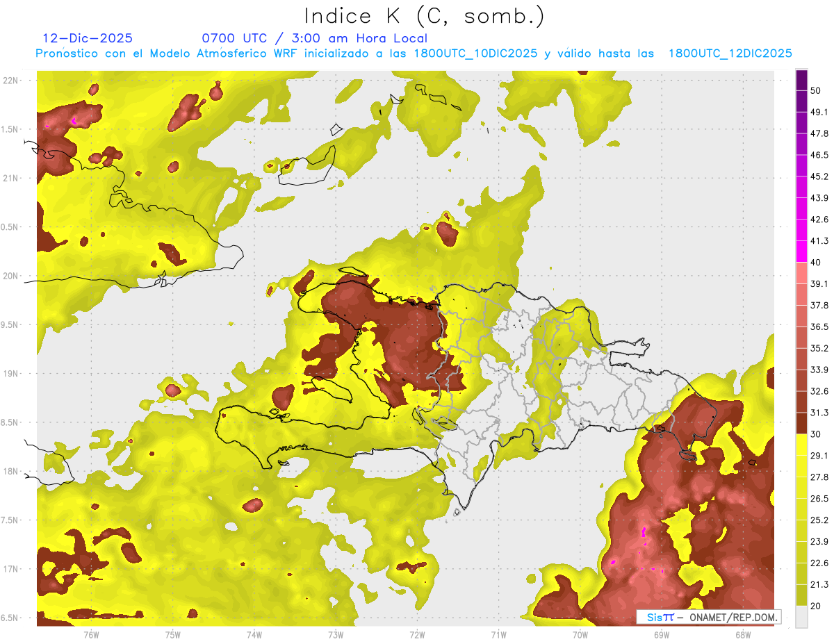This screenshot has height=644, width=834.
Task: Click the '40' colorbar value
Action: click(x=816, y=263)
